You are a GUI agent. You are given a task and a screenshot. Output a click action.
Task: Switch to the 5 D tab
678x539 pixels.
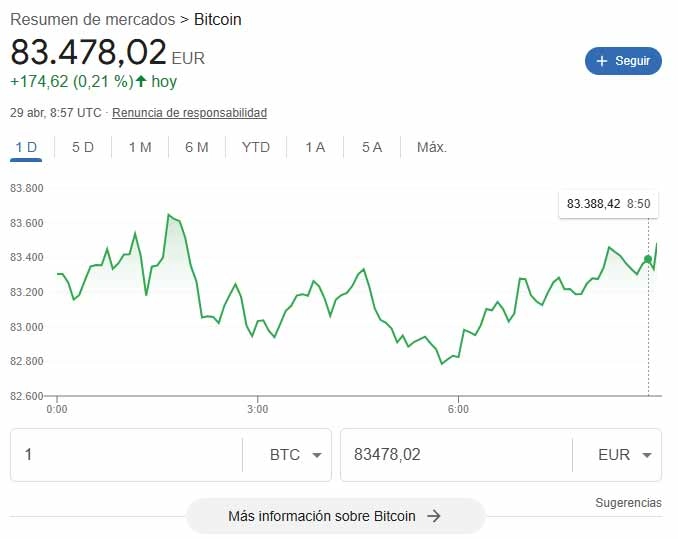pos(83,147)
